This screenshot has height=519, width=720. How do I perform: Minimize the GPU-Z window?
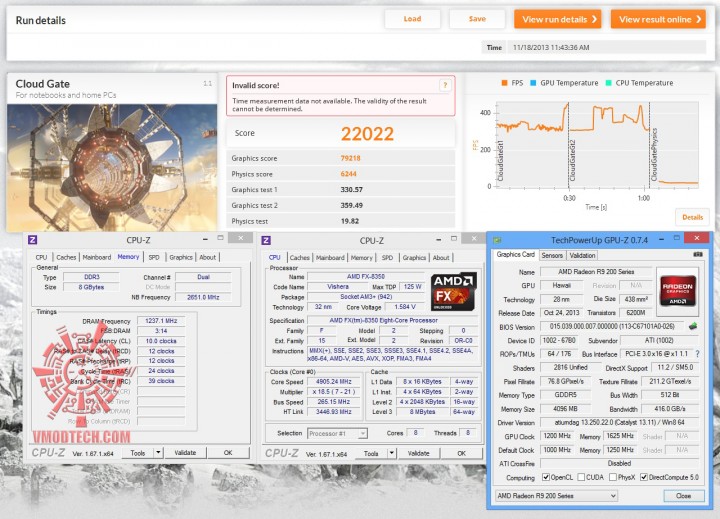(661, 239)
